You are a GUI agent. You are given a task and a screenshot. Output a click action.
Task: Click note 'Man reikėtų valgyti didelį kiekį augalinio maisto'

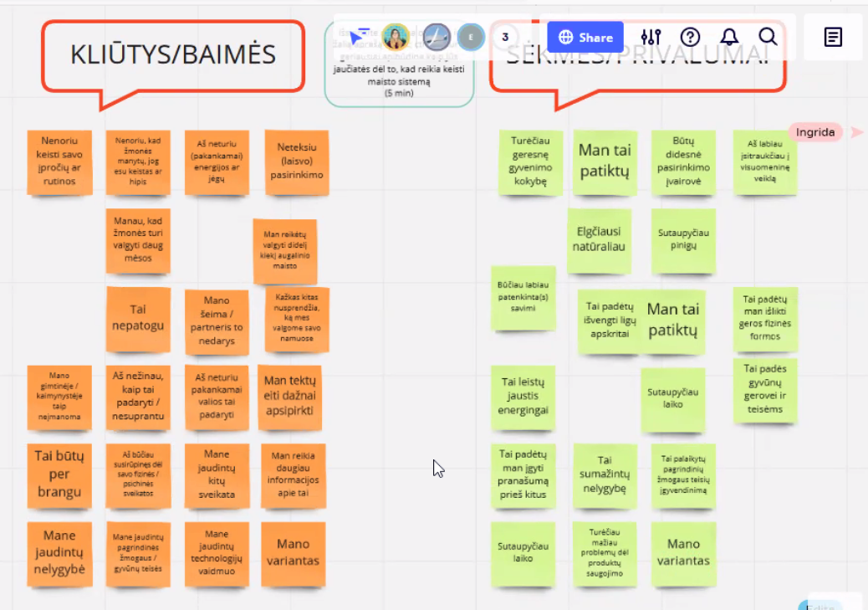(285, 250)
